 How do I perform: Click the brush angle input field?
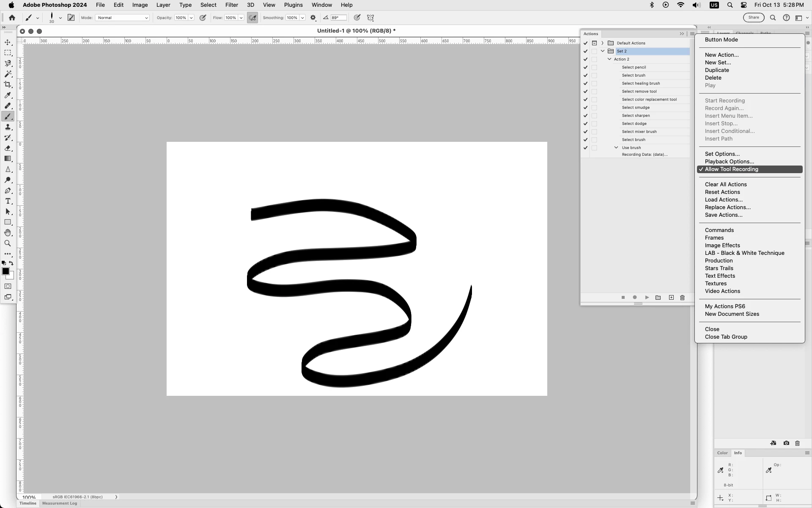coord(338,18)
